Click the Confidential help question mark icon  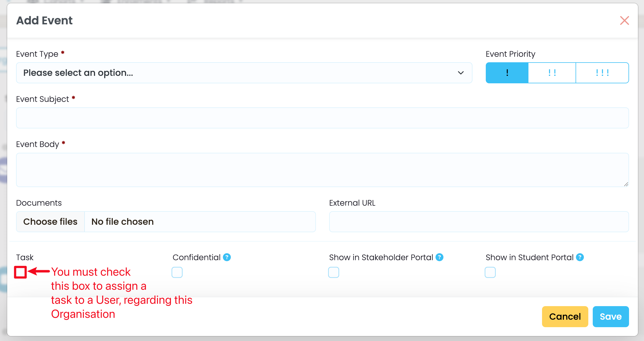click(227, 257)
